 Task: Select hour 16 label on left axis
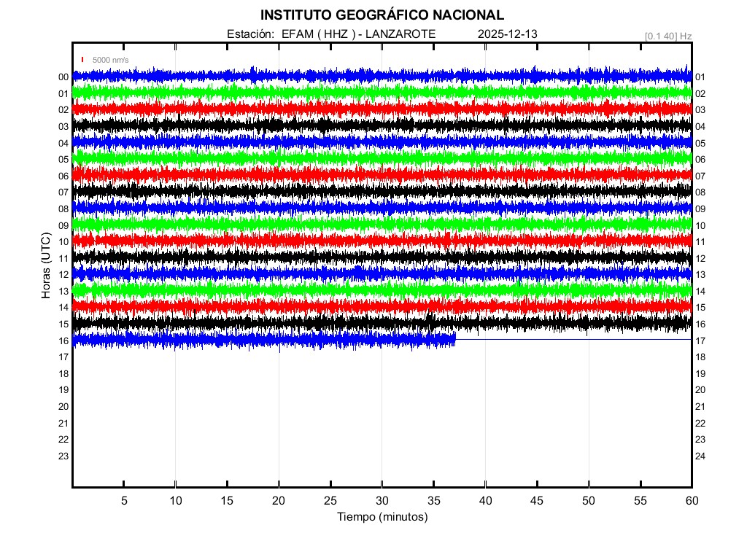tap(63, 341)
